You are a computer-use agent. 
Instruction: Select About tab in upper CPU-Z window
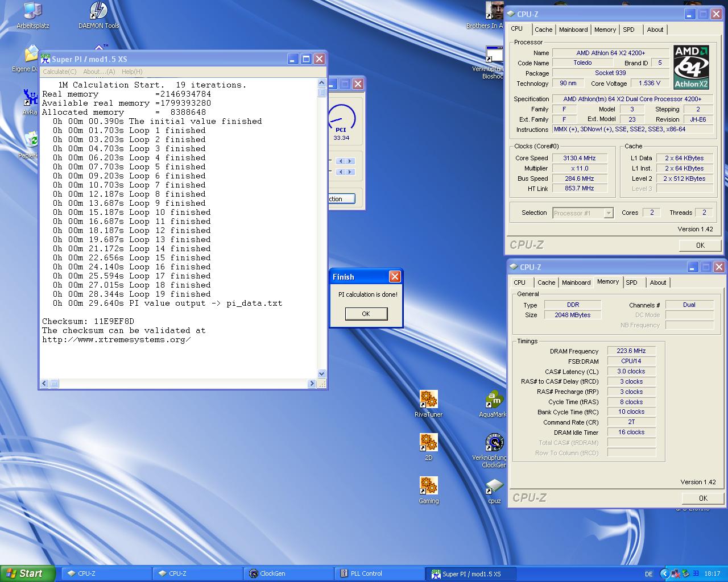tap(655, 30)
